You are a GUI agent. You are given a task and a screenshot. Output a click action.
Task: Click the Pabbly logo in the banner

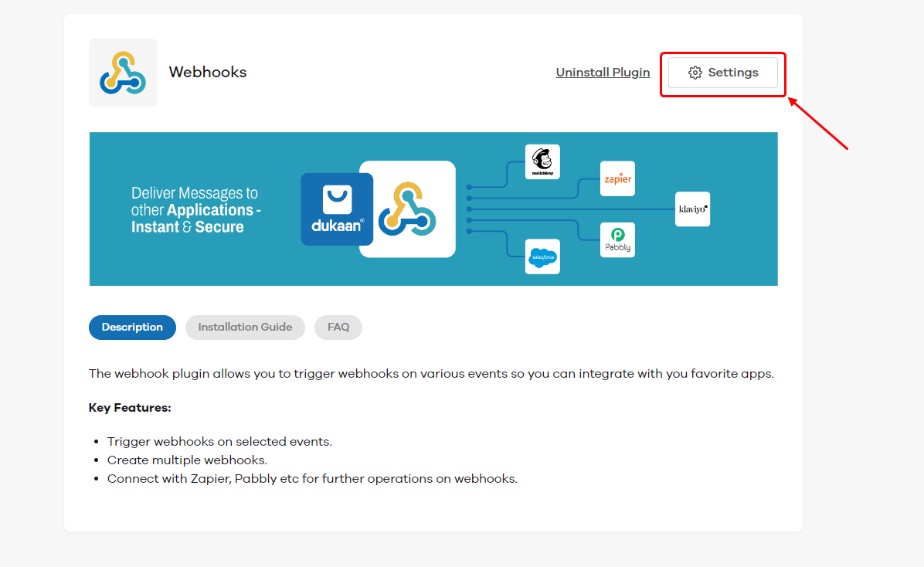617,240
